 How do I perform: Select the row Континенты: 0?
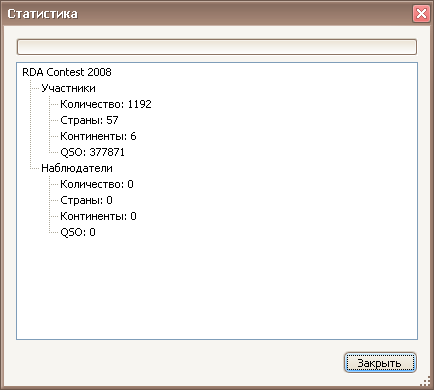tap(98, 216)
